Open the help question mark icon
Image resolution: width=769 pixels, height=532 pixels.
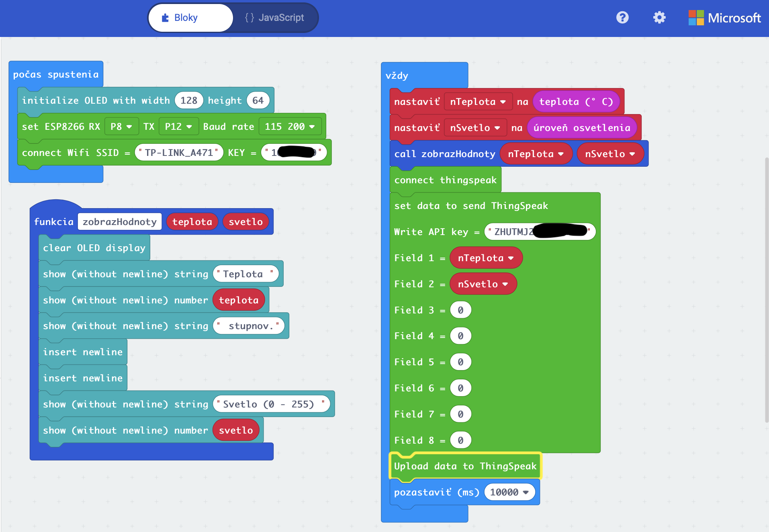click(622, 18)
